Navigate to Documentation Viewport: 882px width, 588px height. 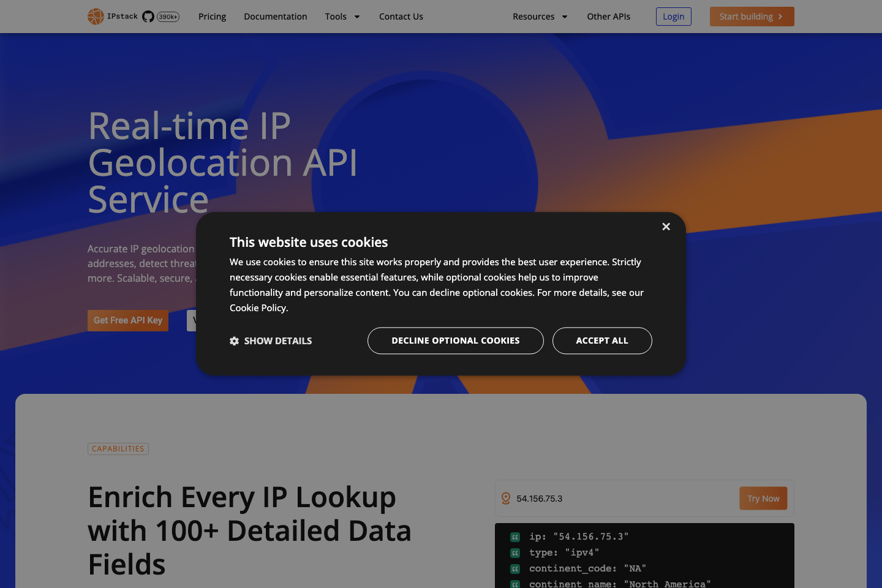coord(275,17)
